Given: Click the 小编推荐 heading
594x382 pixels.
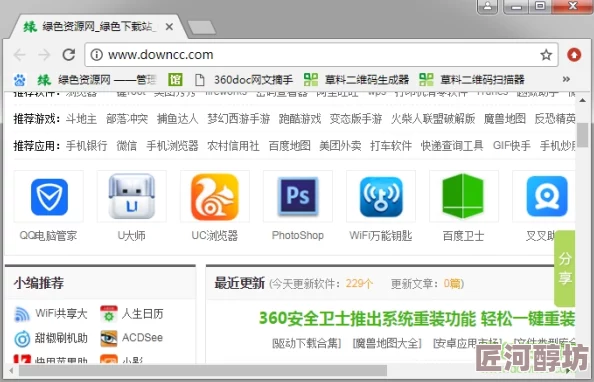Looking at the screenshot, I should tap(39, 283).
